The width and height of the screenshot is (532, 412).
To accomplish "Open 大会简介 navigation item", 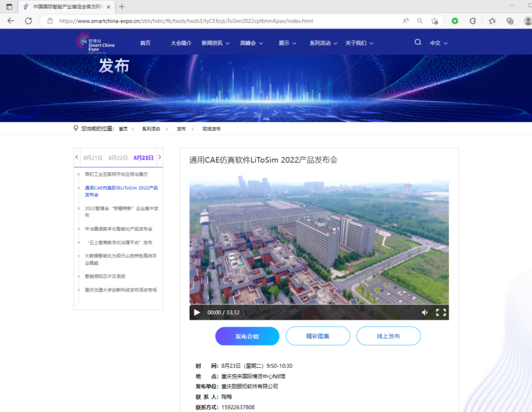I will coord(181,43).
